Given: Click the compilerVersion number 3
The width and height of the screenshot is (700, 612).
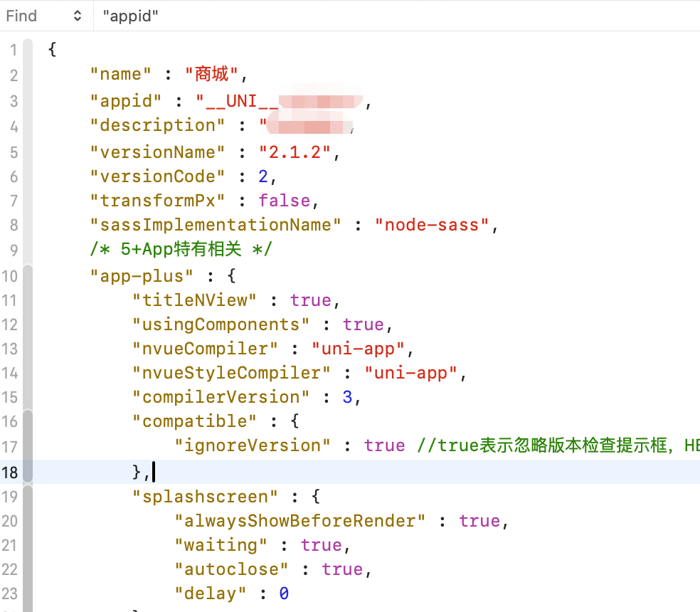Looking at the screenshot, I should (347, 397).
